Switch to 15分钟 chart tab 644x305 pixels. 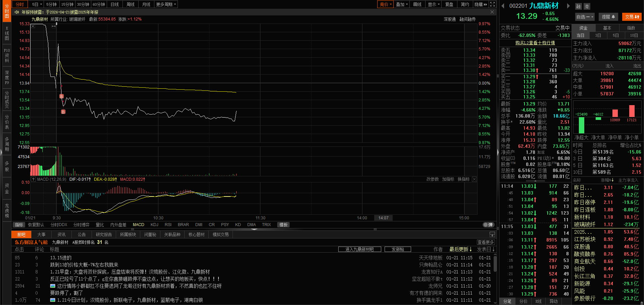coord(67,4)
